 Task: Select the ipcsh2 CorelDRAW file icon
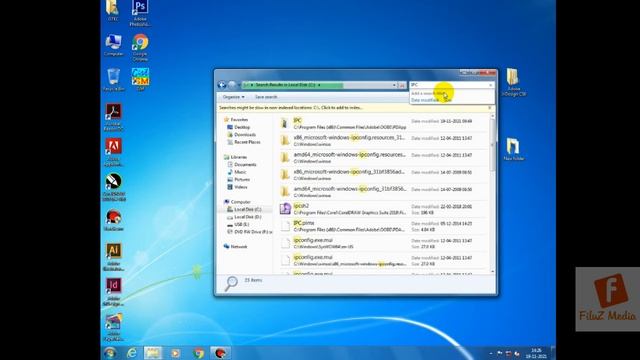point(285,209)
